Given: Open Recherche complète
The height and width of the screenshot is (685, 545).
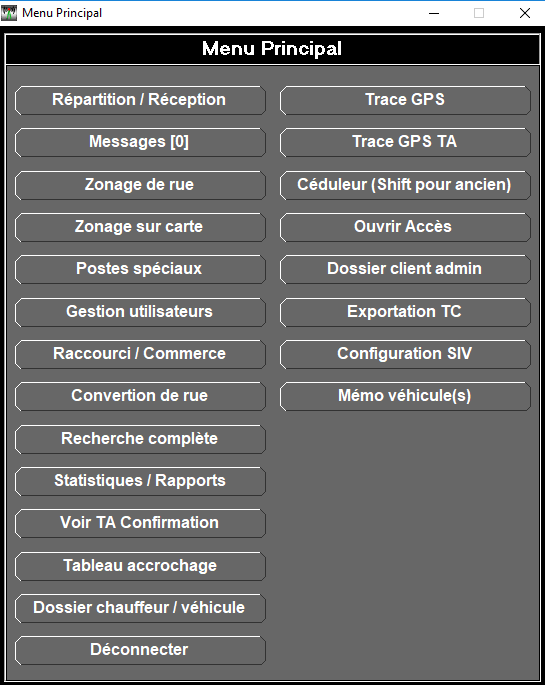Looking at the screenshot, I should coord(140,439).
